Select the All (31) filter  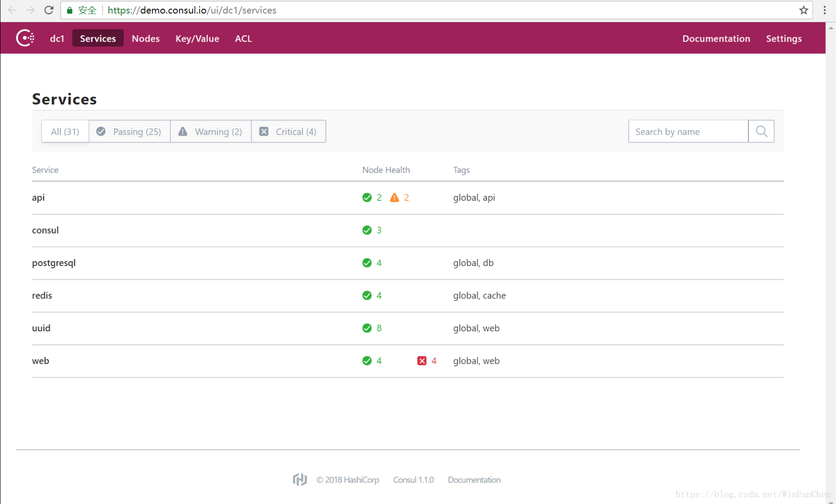[x=65, y=132]
